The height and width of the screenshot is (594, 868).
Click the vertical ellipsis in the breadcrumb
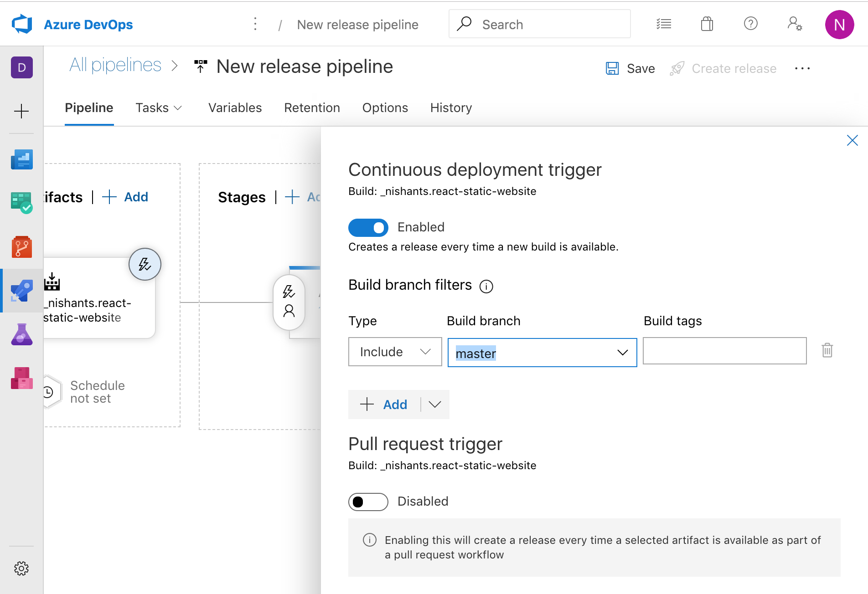(x=255, y=24)
